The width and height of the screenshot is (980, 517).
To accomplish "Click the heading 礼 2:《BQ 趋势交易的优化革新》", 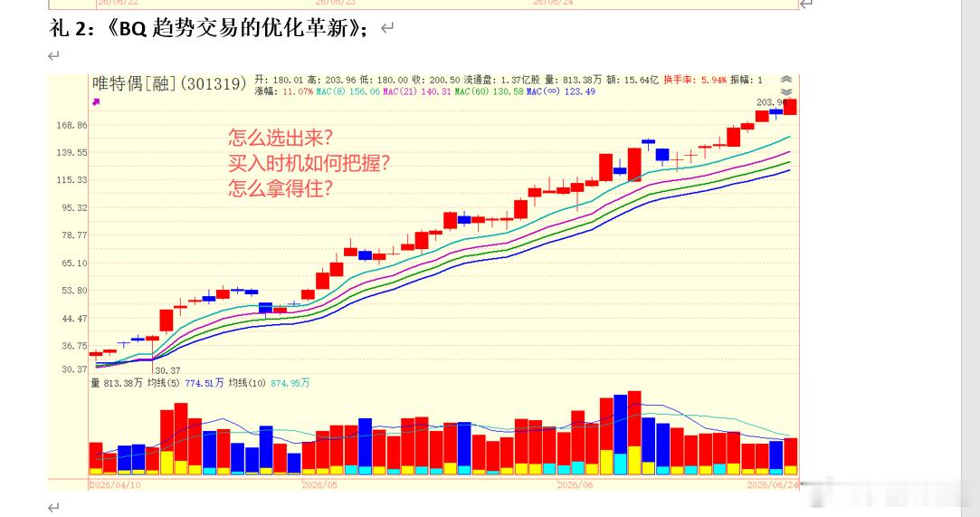I will [209, 28].
